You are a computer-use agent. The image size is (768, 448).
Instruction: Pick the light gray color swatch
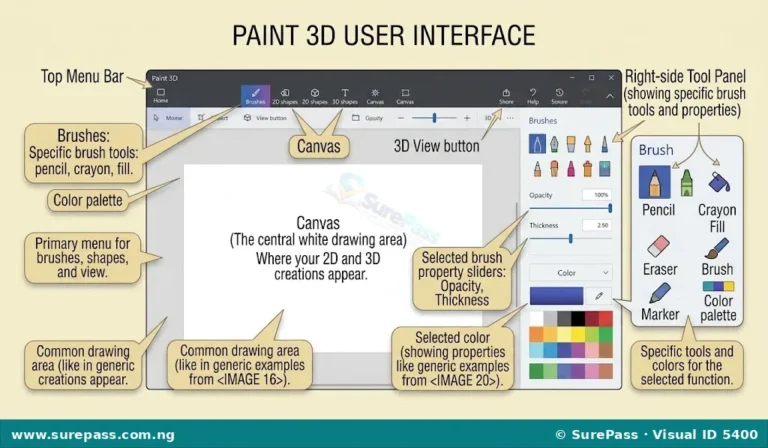tap(550, 318)
